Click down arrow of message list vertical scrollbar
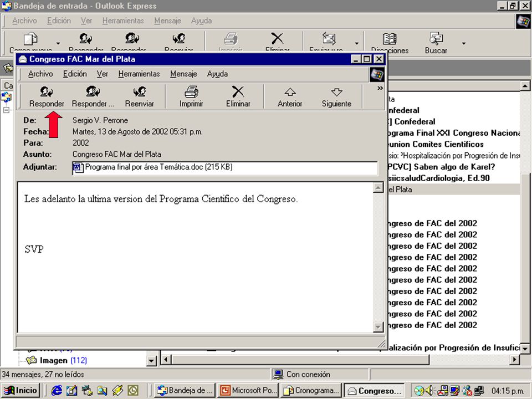 525,349
